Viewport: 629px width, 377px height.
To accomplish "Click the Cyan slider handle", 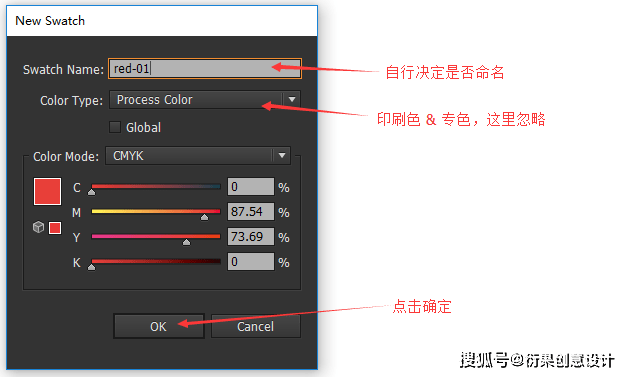I will 91,192.
